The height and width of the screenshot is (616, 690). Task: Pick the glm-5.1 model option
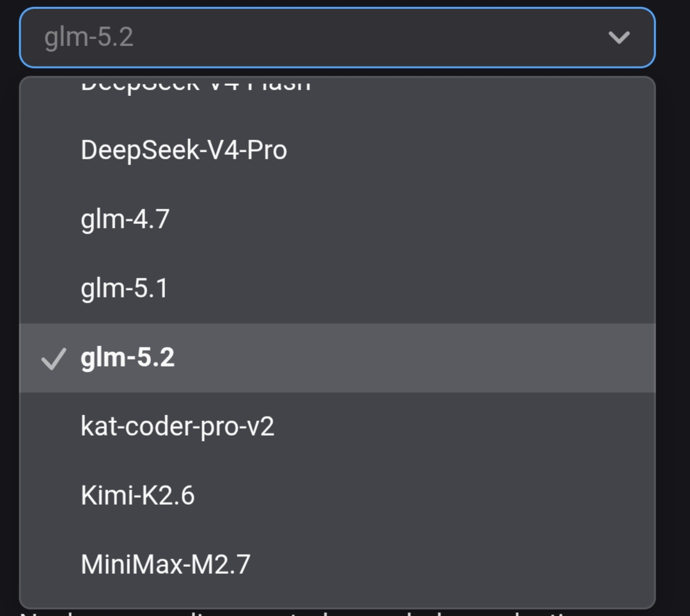338,288
